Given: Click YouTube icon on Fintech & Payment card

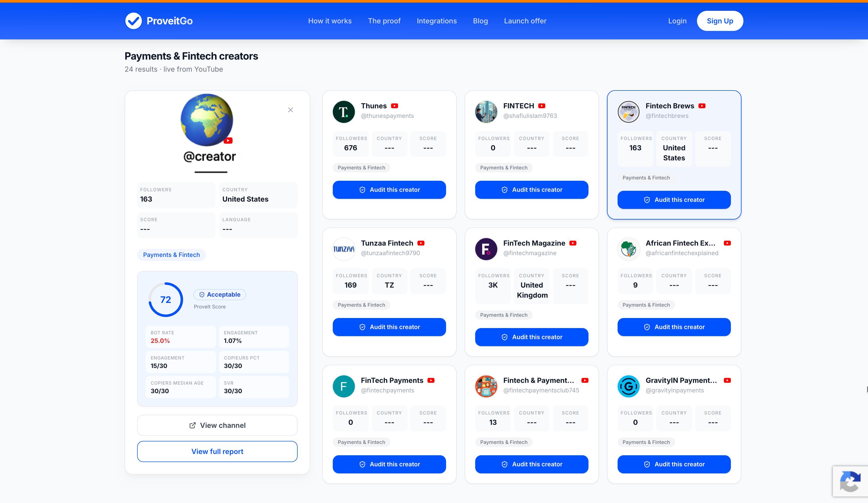Looking at the screenshot, I should tap(585, 380).
